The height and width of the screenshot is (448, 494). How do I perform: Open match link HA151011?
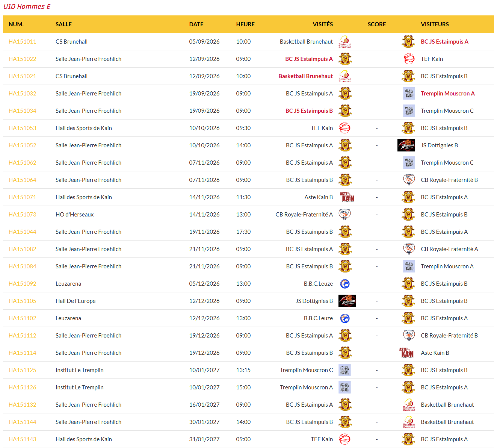pyautogui.click(x=23, y=42)
